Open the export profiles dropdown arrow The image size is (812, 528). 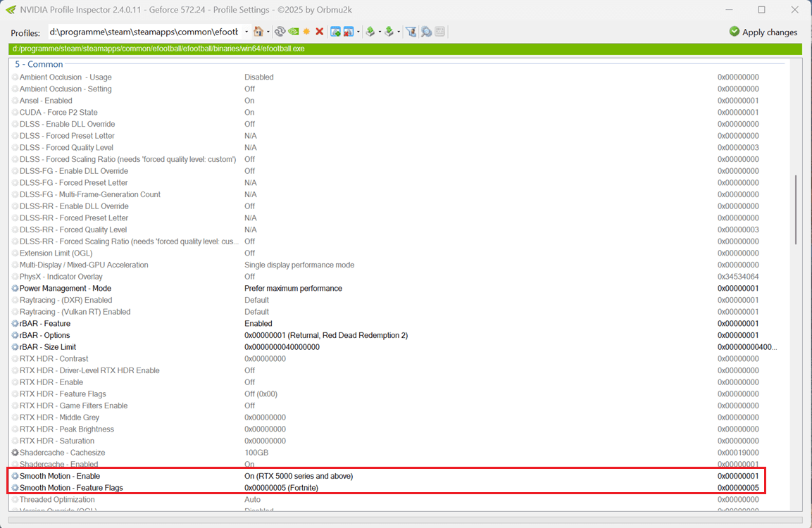380,32
